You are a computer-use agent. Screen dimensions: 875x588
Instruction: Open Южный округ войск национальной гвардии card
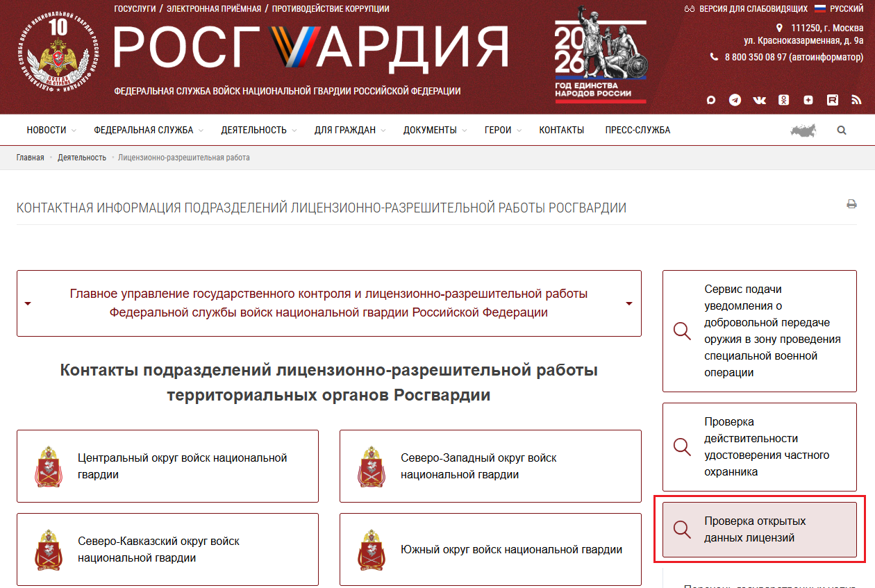click(490, 549)
